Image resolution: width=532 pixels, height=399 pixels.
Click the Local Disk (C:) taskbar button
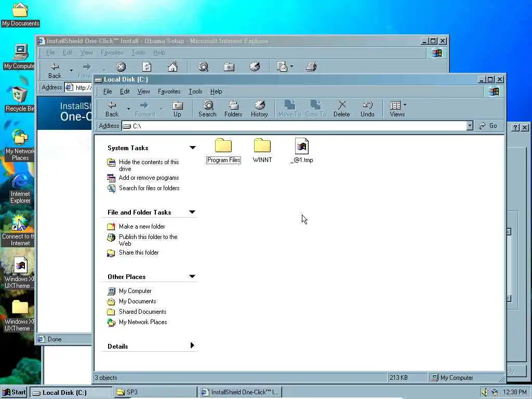tap(71, 393)
